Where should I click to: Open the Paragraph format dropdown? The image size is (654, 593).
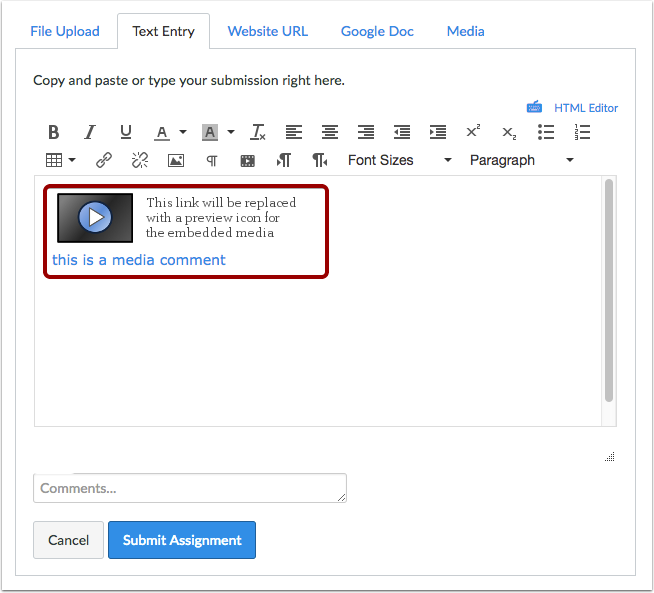[x=521, y=160]
